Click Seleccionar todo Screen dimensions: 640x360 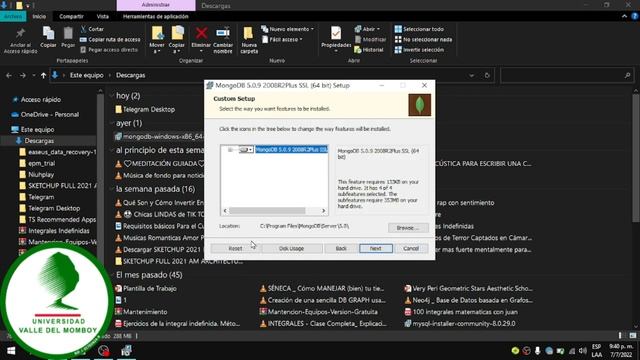419,29
